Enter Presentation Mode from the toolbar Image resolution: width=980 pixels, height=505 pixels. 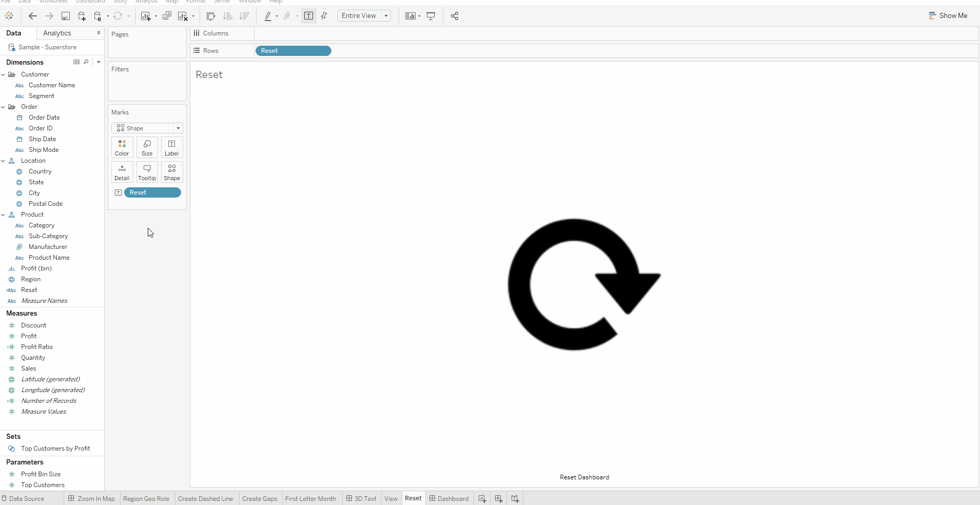click(x=430, y=16)
